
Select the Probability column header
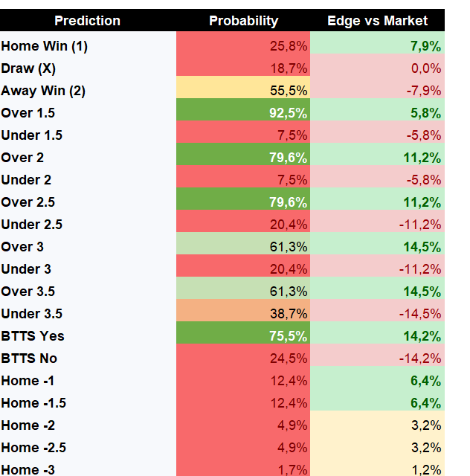point(243,20)
